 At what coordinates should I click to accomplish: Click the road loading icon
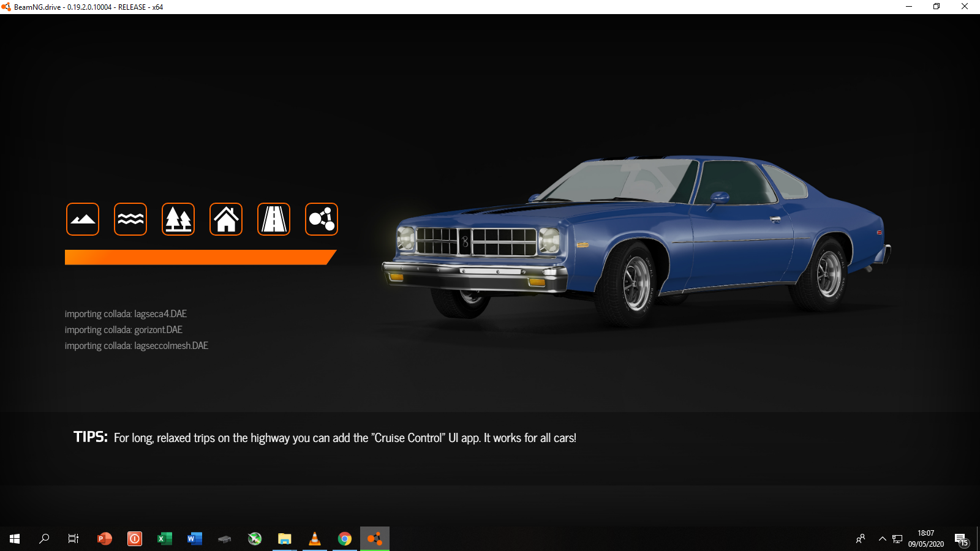[x=274, y=219]
